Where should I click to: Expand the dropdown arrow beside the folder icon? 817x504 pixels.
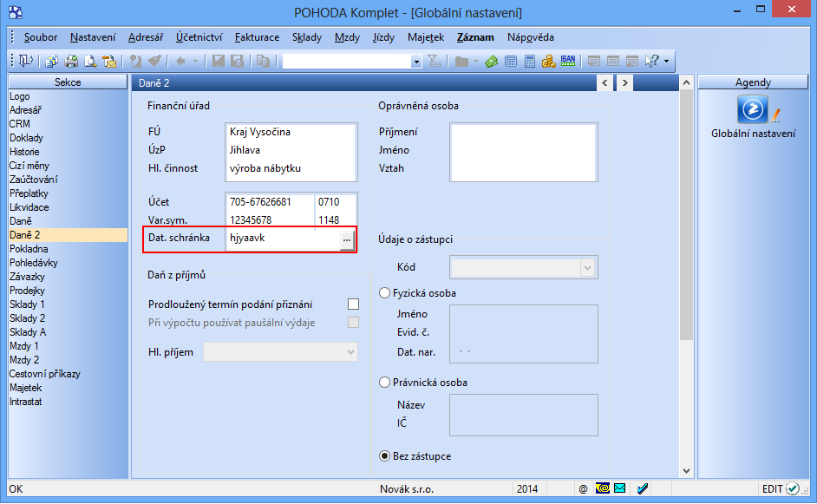[x=475, y=62]
